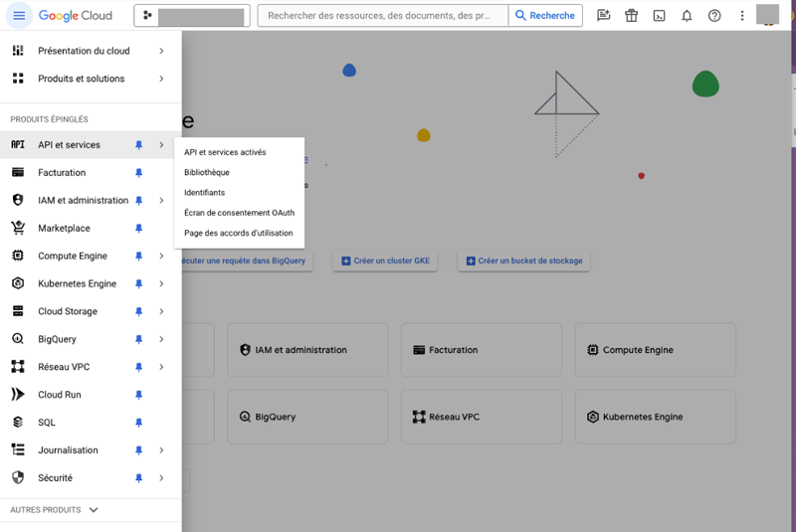
Task: Click the Cloud Storage icon in sidebar
Action: tap(18, 311)
